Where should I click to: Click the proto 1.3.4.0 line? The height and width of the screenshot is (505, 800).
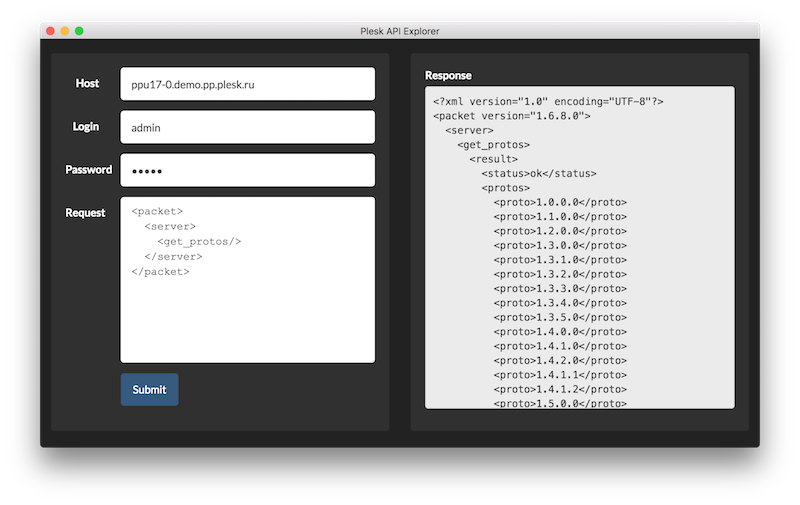click(x=560, y=303)
